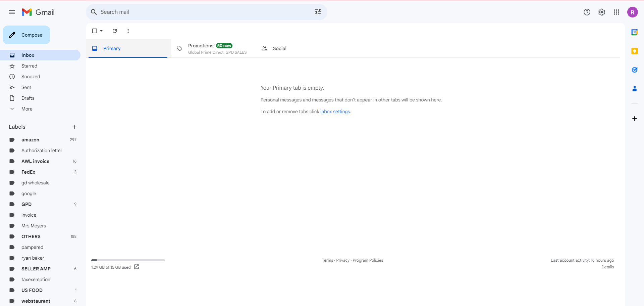This screenshot has width=644, height=306.
Task: Open account activity Details link
Action: (x=607, y=267)
